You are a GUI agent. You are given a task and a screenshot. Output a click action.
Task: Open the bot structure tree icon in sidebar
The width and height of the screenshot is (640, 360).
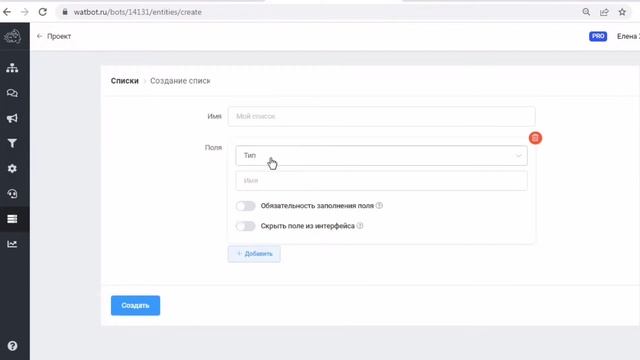click(12, 68)
